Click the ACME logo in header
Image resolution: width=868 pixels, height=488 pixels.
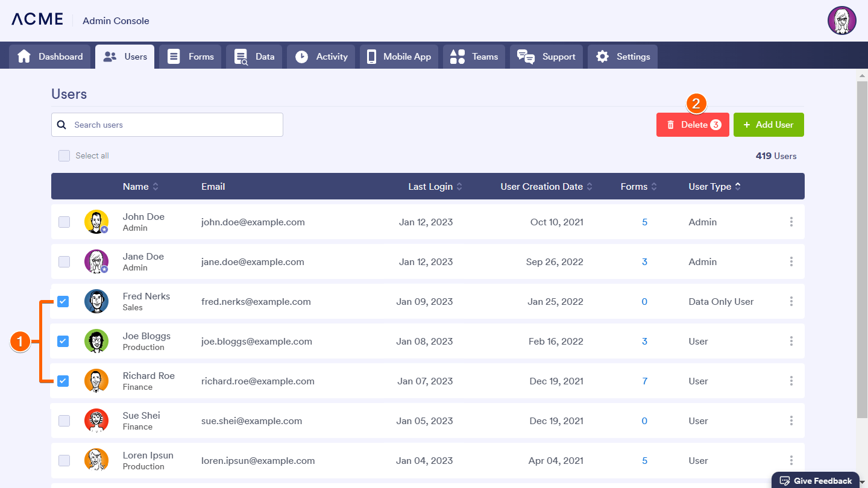(37, 19)
